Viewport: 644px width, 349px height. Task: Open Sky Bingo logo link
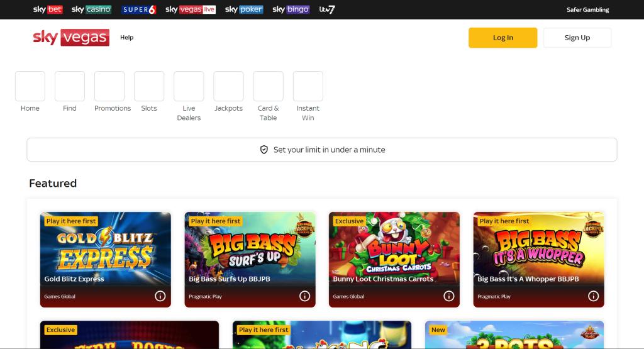291,9
